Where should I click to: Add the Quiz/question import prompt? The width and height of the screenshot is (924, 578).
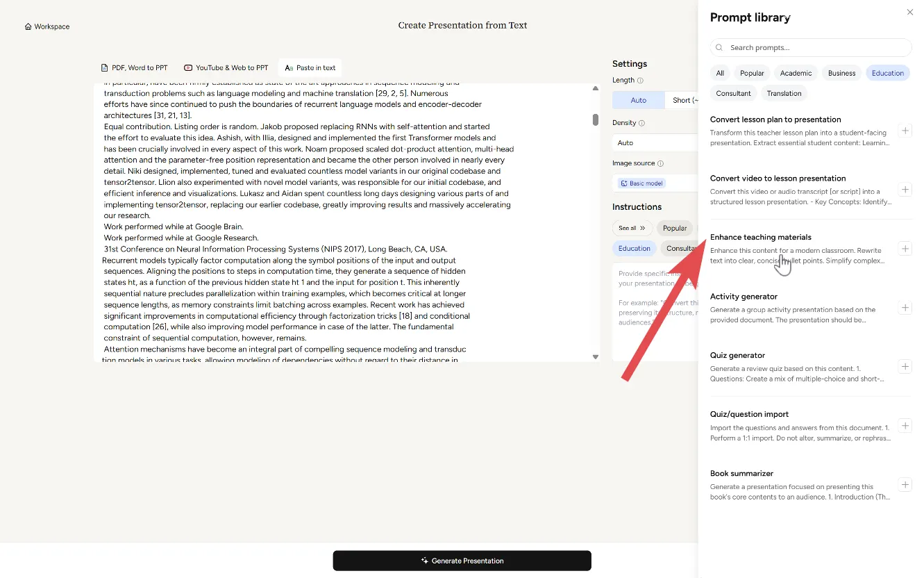(x=905, y=426)
